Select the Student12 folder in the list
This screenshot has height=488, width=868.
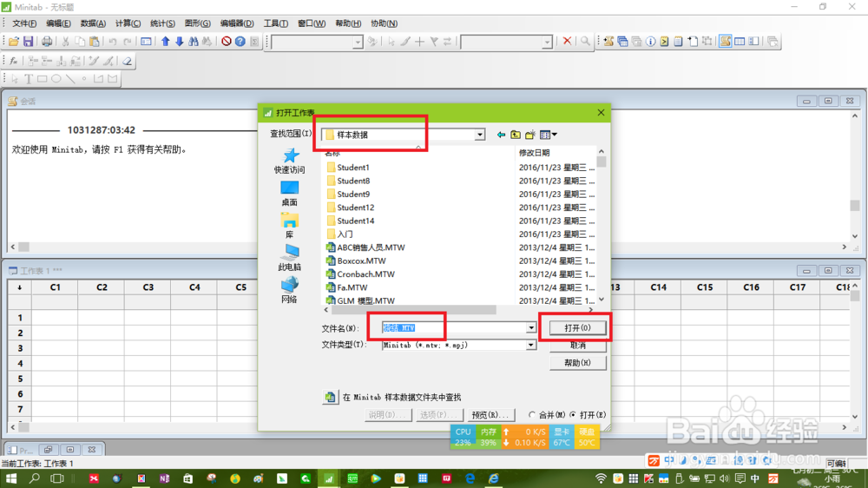point(355,208)
